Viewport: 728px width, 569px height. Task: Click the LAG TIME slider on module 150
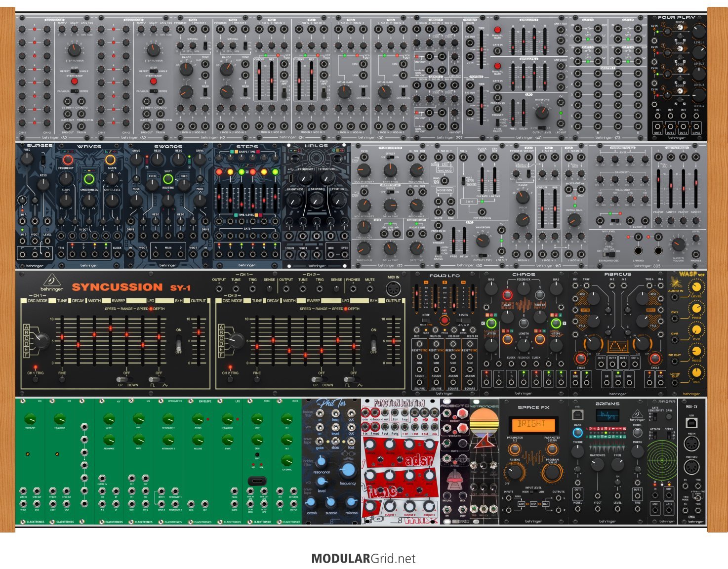495,180
